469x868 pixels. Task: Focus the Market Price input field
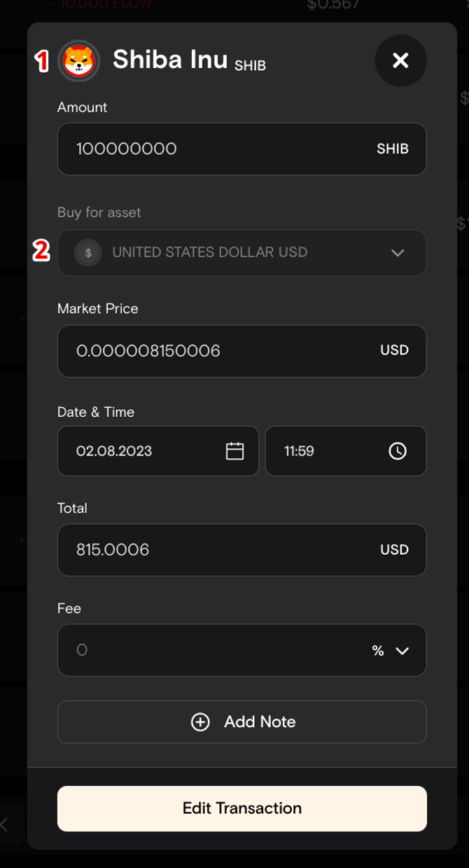point(217,351)
